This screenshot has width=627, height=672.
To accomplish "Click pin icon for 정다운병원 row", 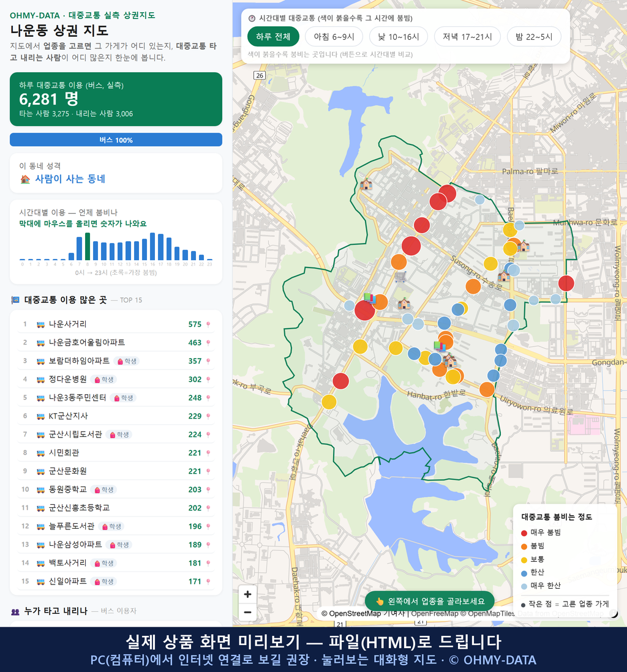I will pos(208,379).
